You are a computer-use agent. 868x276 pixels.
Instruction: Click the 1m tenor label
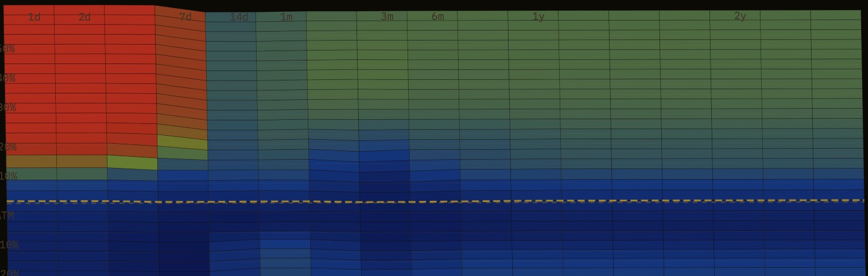[x=286, y=17]
